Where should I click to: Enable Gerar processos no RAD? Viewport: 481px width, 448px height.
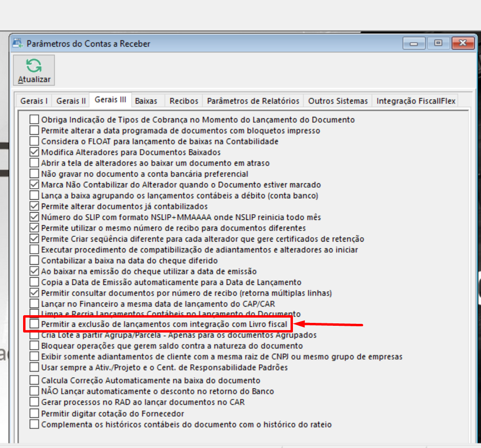tap(34, 402)
